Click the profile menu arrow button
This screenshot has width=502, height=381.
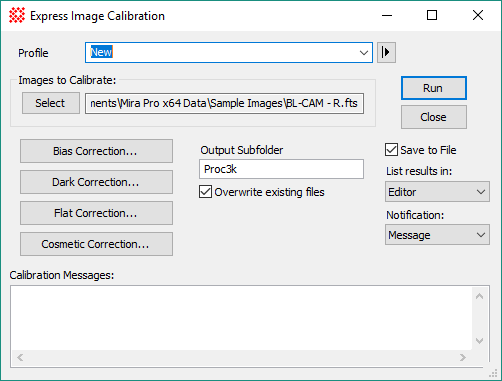click(x=386, y=52)
